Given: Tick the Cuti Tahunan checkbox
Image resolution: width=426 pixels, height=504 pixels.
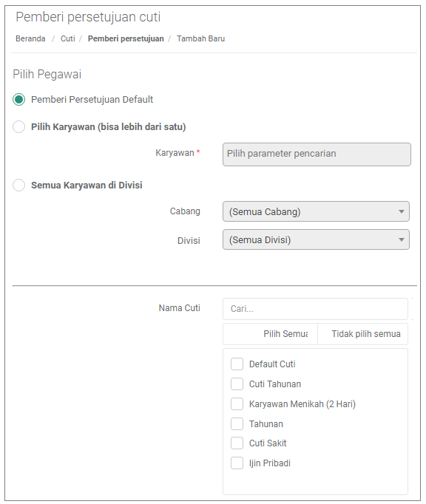Looking at the screenshot, I should 237,384.
